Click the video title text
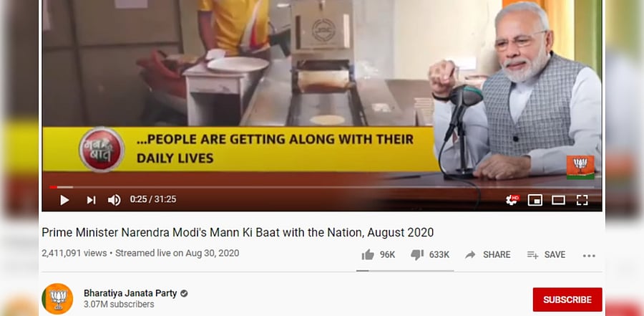Image resolution: width=644 pixels, height=316 pixels. click(238, 232)
